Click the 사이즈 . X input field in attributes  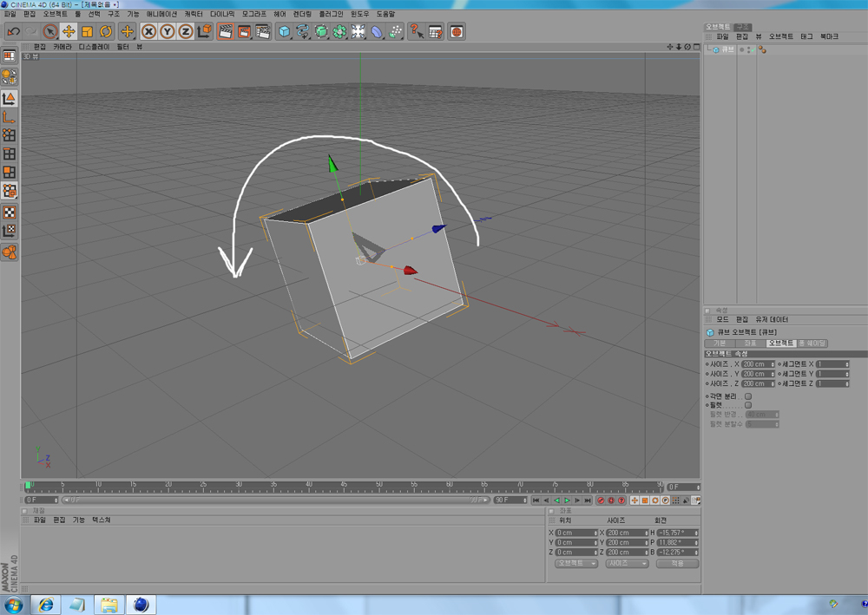click(x=758, y=364)
